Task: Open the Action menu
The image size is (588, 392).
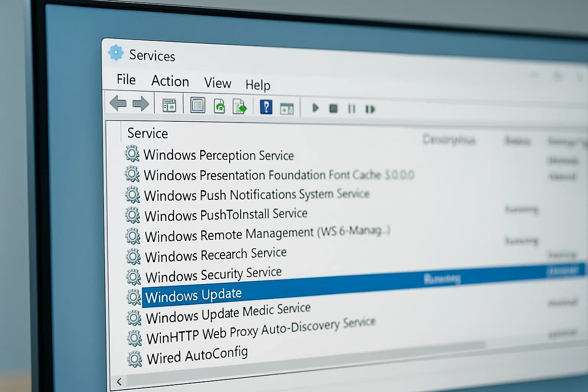Action: tap(170, 81)
